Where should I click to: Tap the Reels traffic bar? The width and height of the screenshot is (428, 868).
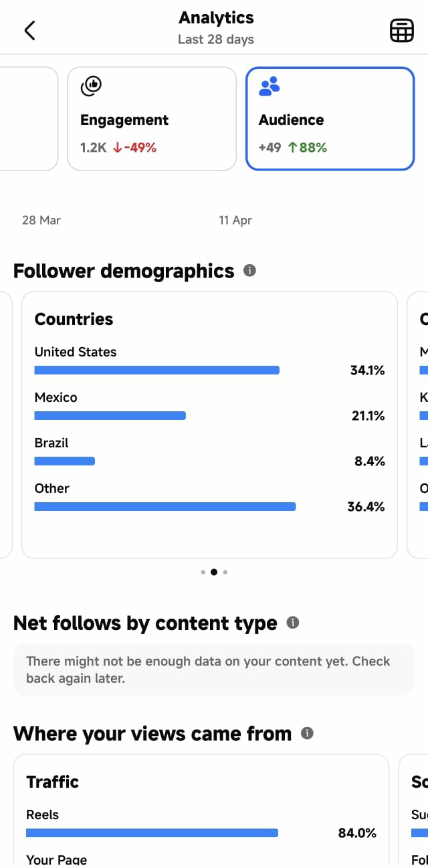pyautogui.click(x=152, y=833)
